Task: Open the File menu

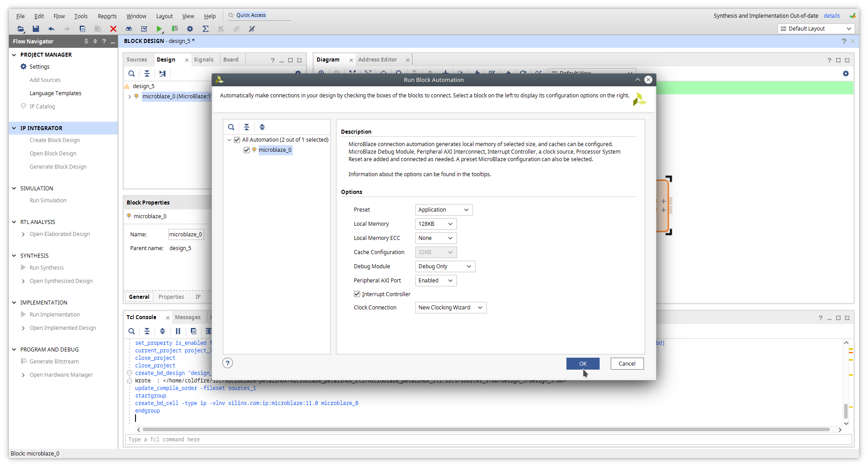Action: tap(20, 16)
